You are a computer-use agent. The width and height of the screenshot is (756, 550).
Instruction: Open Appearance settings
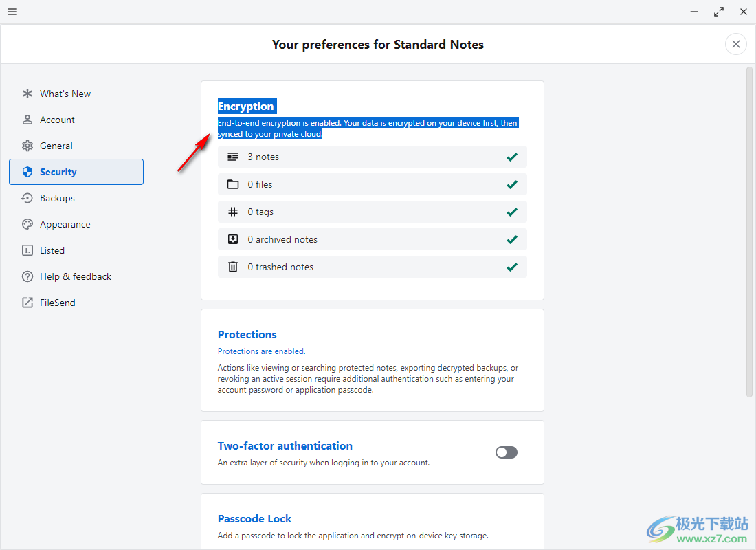tap(76, 224)
